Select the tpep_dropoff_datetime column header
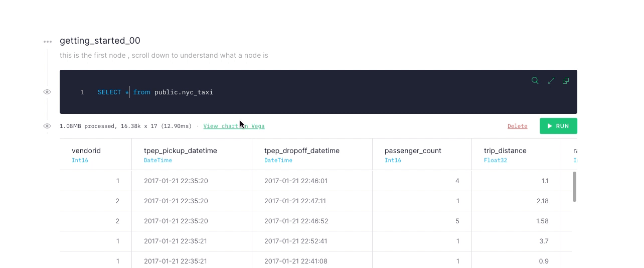The image size is (644, 268). (x=301, y=151)
